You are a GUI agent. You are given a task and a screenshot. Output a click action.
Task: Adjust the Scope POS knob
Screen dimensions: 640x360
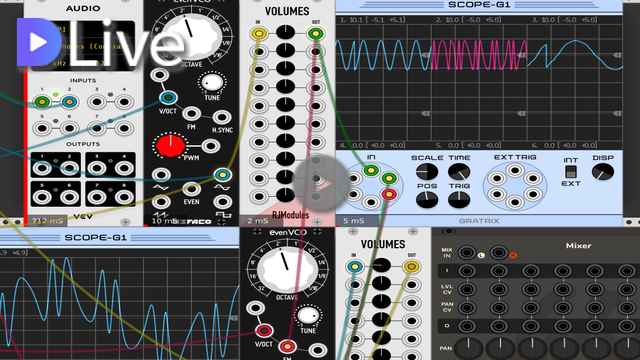tap(427, 200)
